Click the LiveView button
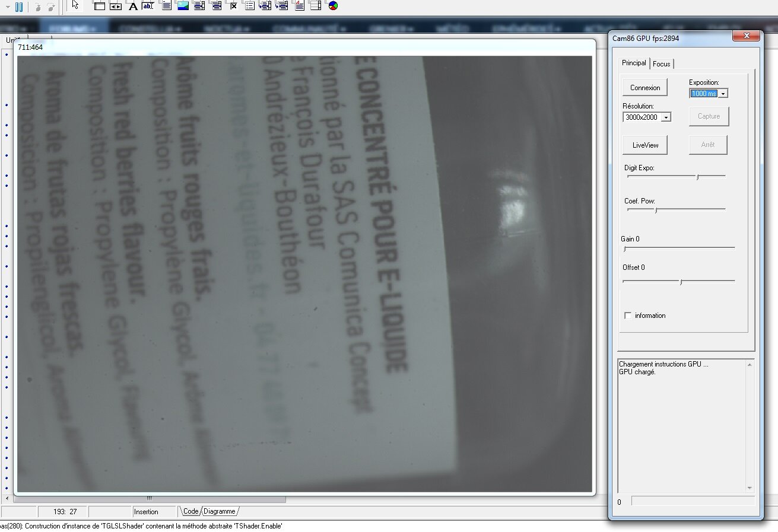 645,145
